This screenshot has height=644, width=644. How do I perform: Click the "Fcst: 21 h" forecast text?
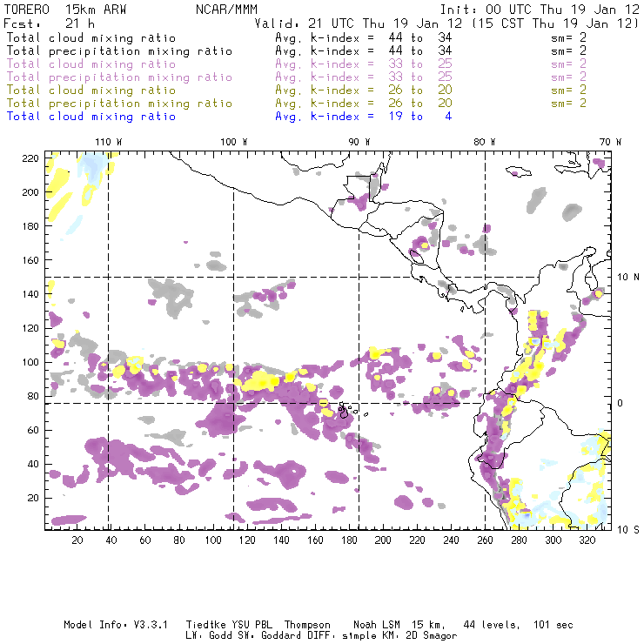point(49,23)
